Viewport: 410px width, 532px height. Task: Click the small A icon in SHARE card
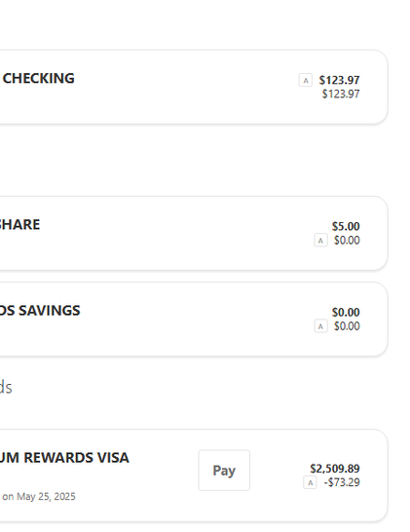(x=320, y=241)
